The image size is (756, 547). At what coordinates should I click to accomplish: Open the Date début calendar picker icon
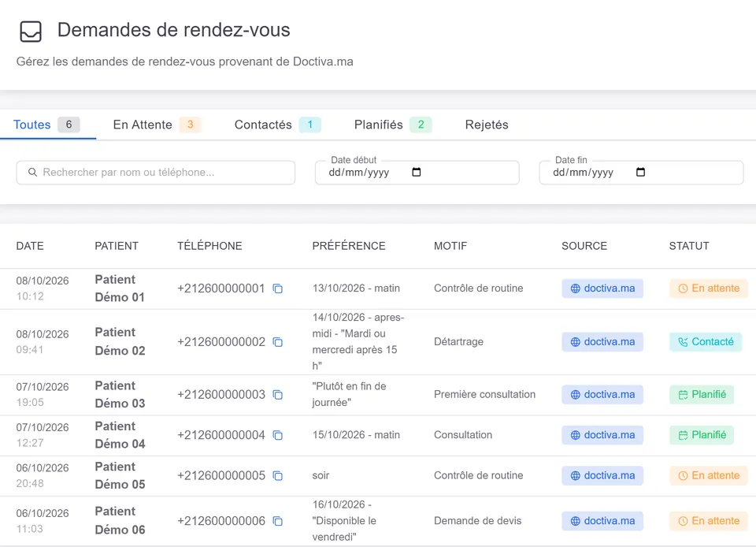pyautogui.click(x=417, y=172)
